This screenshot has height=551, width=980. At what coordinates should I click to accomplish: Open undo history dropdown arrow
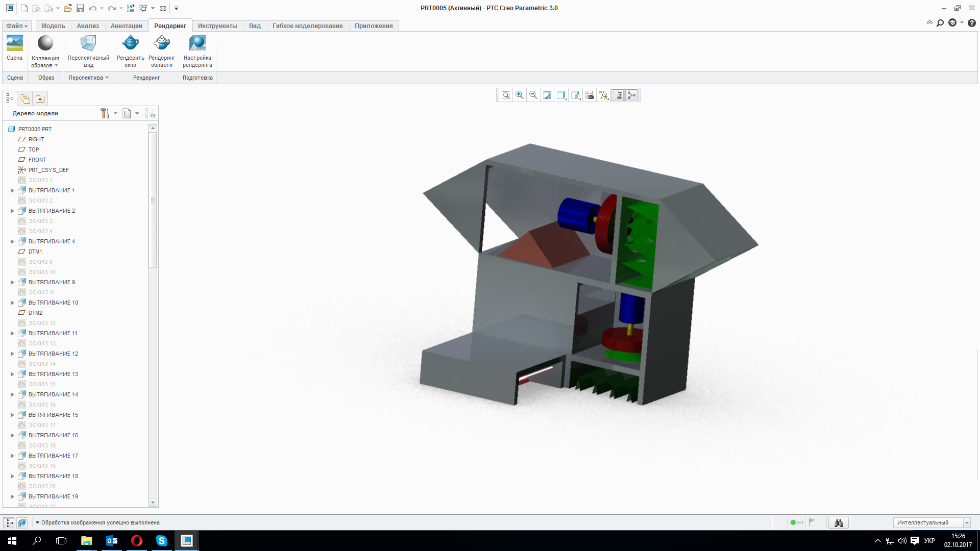click(x=102, y=8)
